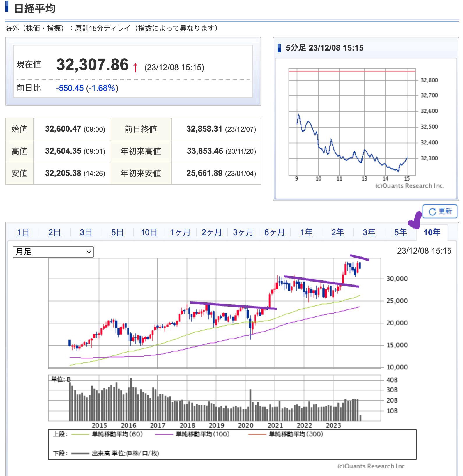Show the 3年 chart range
Screen dimensions: 463x476
coord(369,232)
